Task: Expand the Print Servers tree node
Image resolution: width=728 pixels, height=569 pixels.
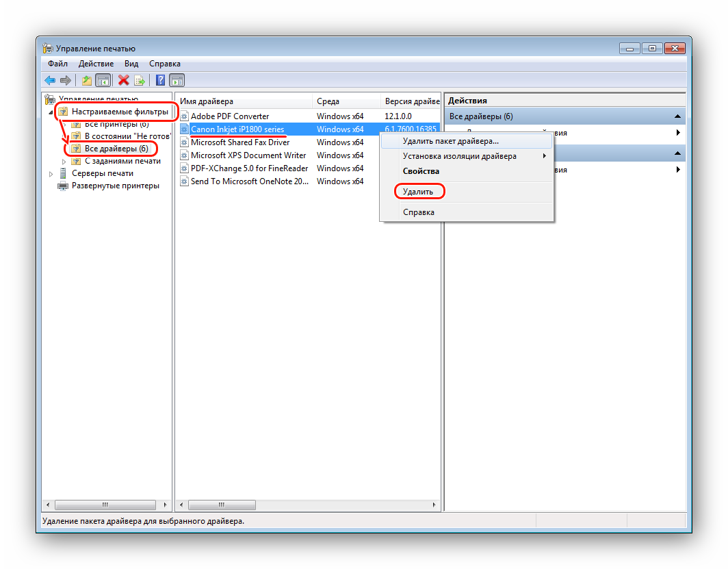Action: pyautogui.click(x=51, y=174)
